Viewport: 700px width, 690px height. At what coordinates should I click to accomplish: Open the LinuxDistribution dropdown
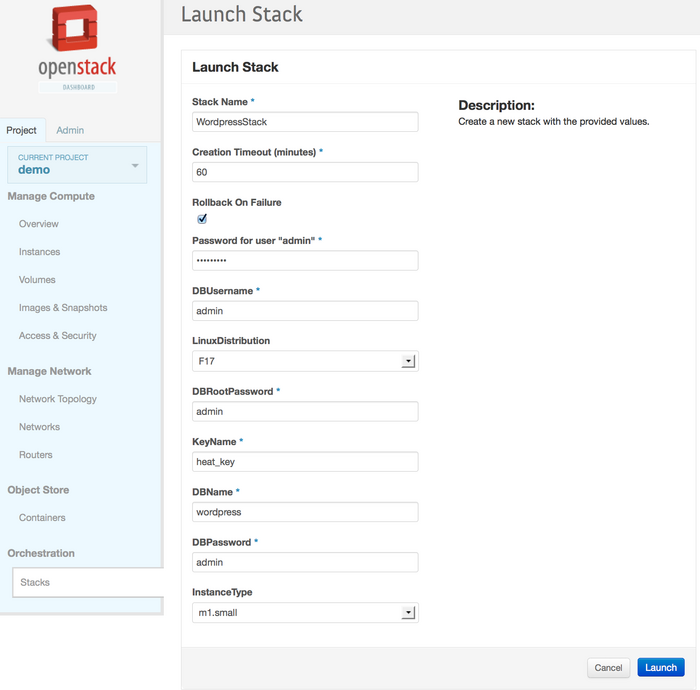(x=305, y=361)
